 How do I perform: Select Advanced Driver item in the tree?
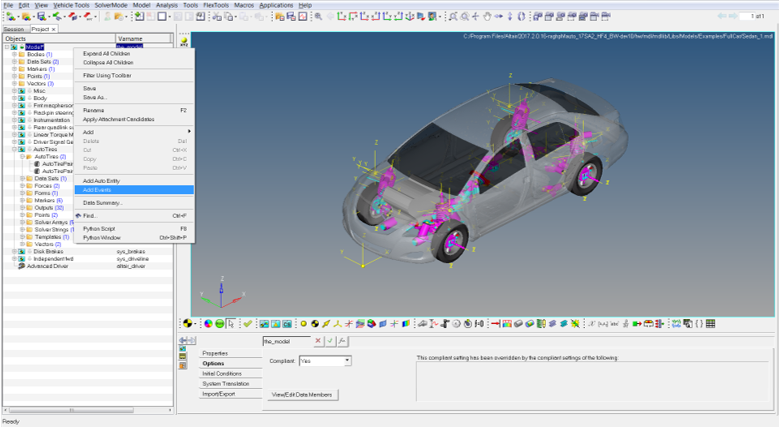[47, 266]
